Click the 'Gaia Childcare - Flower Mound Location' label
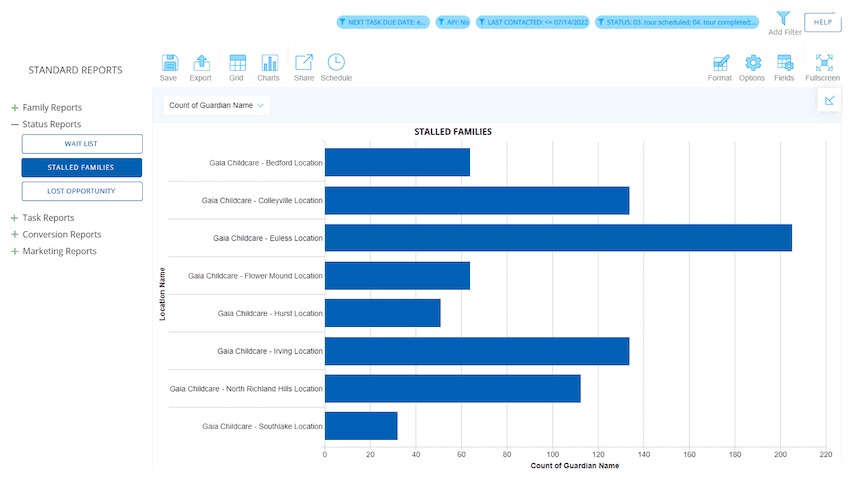The image size is (850, 481). [255, 276]
